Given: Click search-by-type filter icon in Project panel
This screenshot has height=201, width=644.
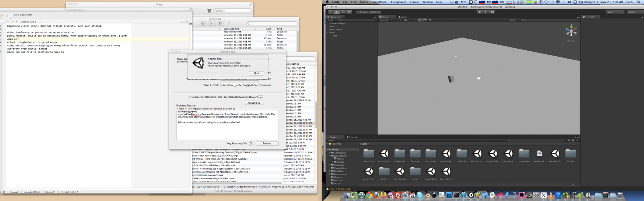Looking at the screenshot, I should pyautogui.click(x=569, y=140).
